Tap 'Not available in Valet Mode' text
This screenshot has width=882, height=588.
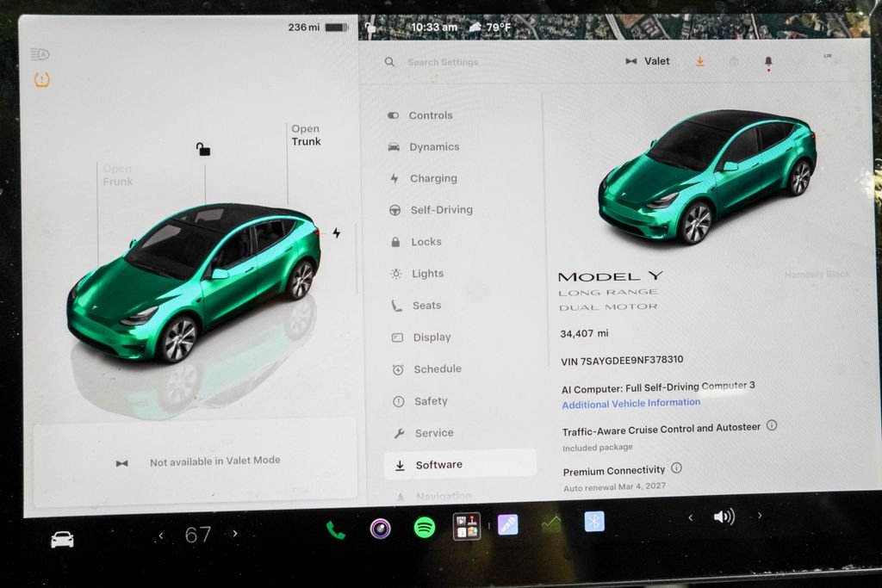(x=214, y=461)
